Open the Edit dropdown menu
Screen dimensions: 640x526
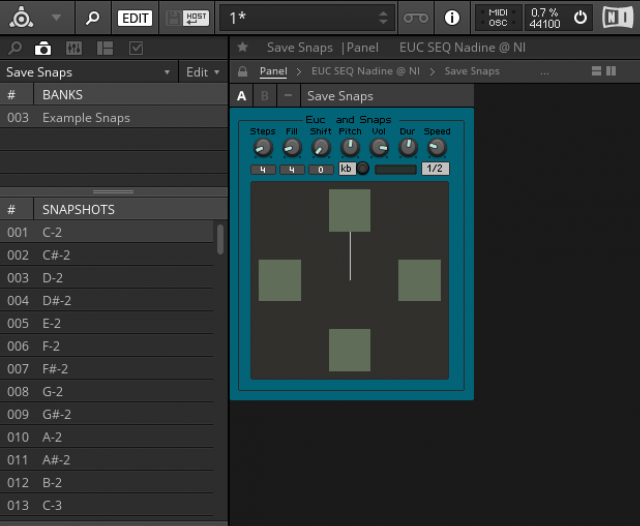click(x=203, y=72)
